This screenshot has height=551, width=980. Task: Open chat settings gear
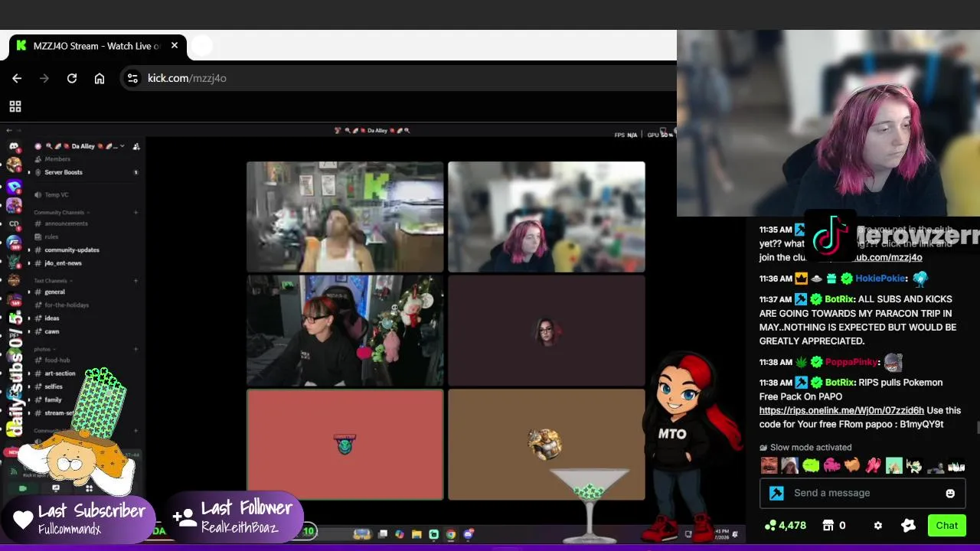pyautogui.click(x=878, y=526)
